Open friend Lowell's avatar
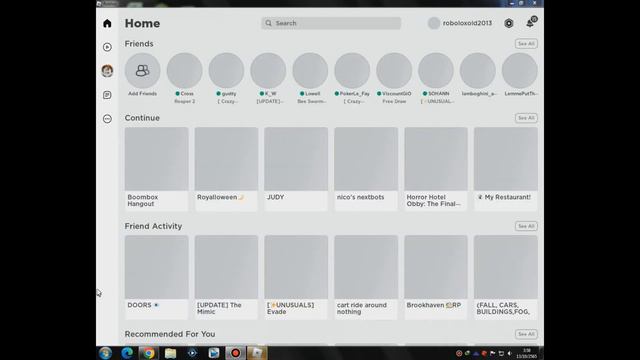The width and height of the screenshot is (640, 360). 310,71
